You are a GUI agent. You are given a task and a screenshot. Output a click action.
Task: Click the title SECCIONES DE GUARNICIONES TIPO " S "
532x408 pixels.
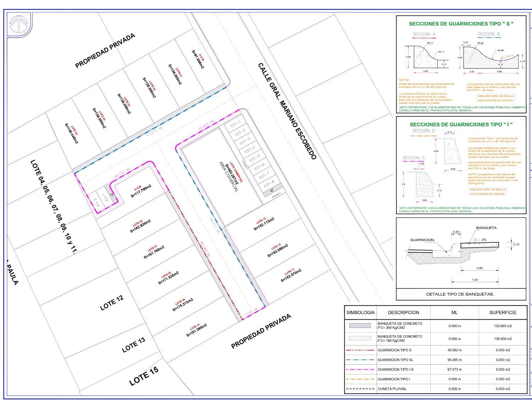(x=461, y=24)
